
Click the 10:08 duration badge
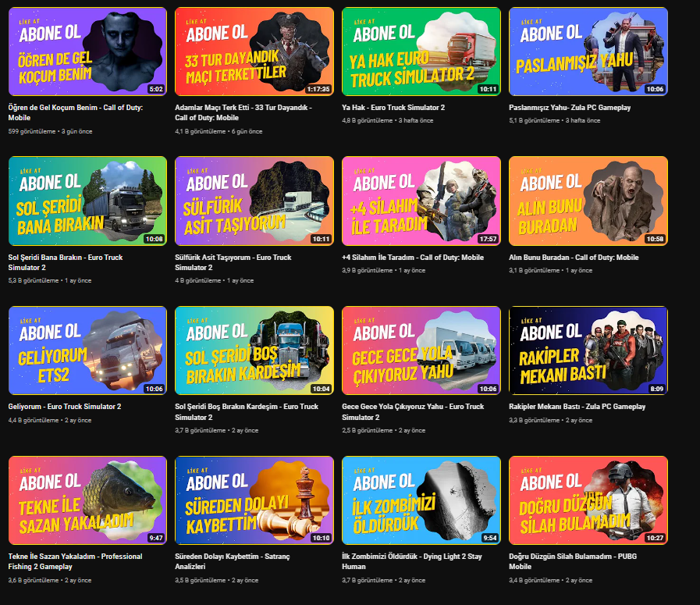pos(154,239)
